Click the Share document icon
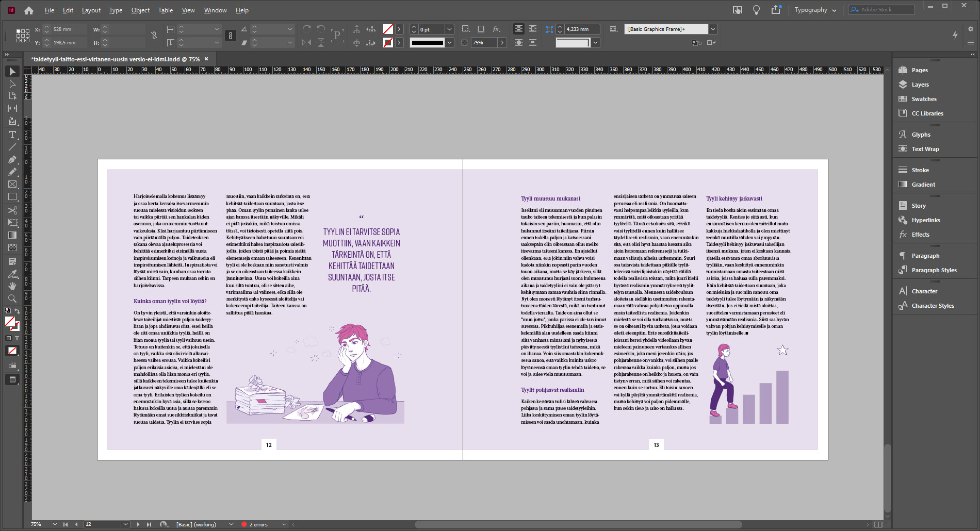Viewport: 980px width, 531px height. pyautogui.click(x=776, y=10)
